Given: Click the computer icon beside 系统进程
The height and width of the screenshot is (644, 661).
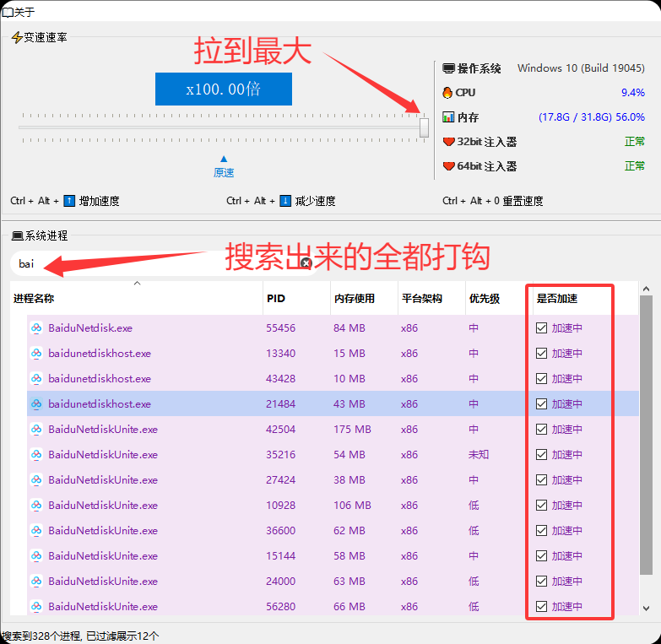Looking at the screenshot, I should 17,235.
